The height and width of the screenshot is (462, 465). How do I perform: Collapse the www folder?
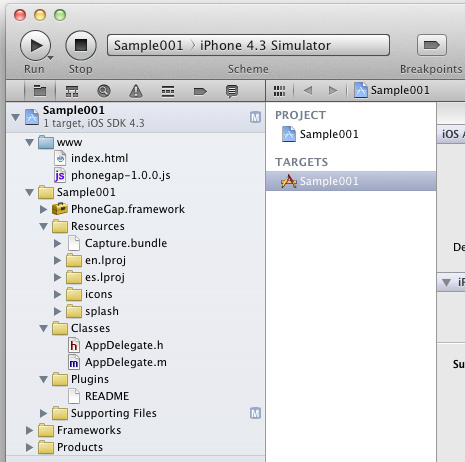[29, 143]
